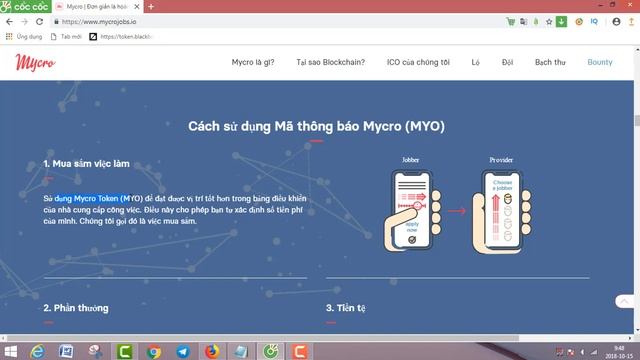Screen dimensions: 640x360
Task: Click the translate page icon
Action: (x=523, y=22)
